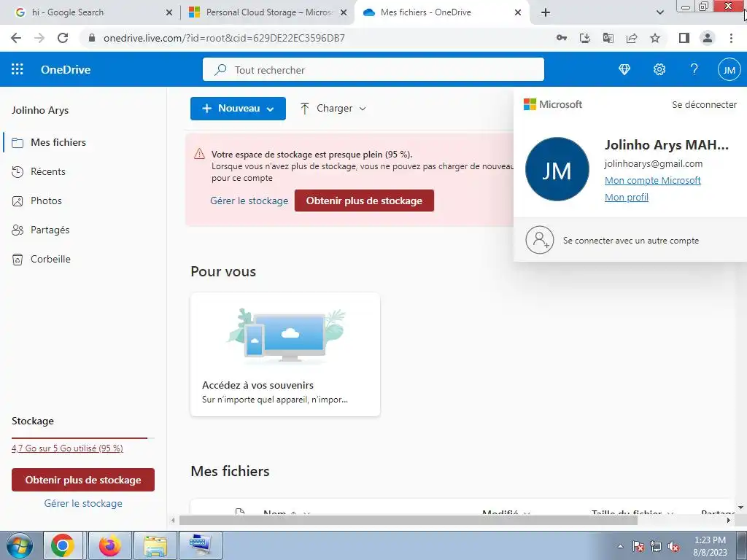Click Gérer le stockage under sidebar storage

point(83,503)
